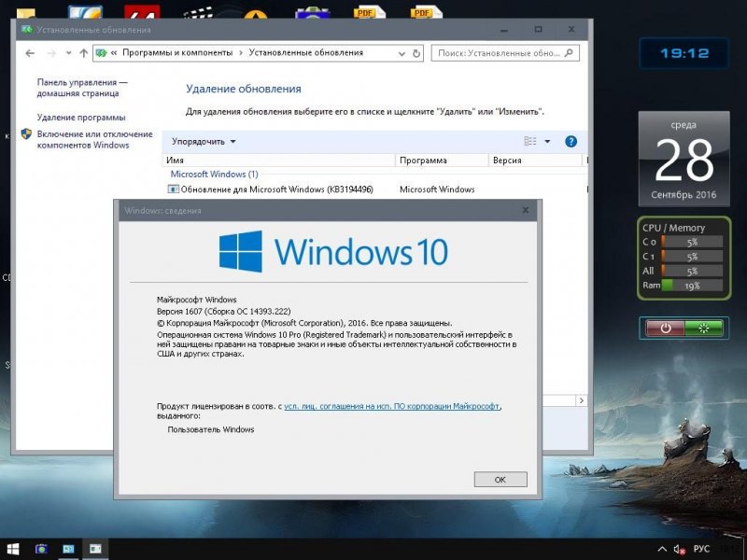Click Пользователь Windows text
This screenshot has width=747, height=560.
tap(211, 429)
